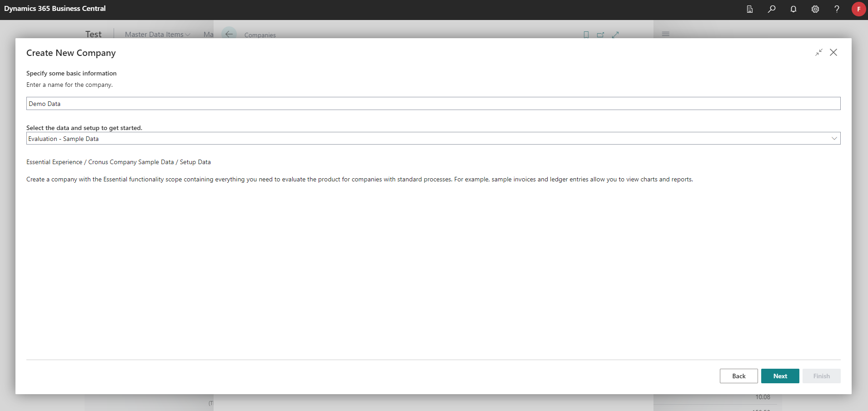Open the settings gear menu
868x411 pixels.
tap(815, 9)
